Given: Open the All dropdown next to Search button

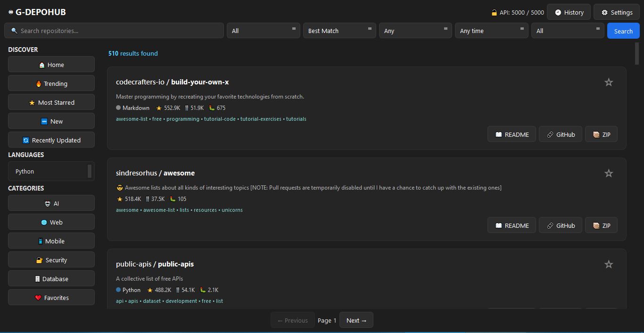Looking at the screenshot, I should point(568,31).
